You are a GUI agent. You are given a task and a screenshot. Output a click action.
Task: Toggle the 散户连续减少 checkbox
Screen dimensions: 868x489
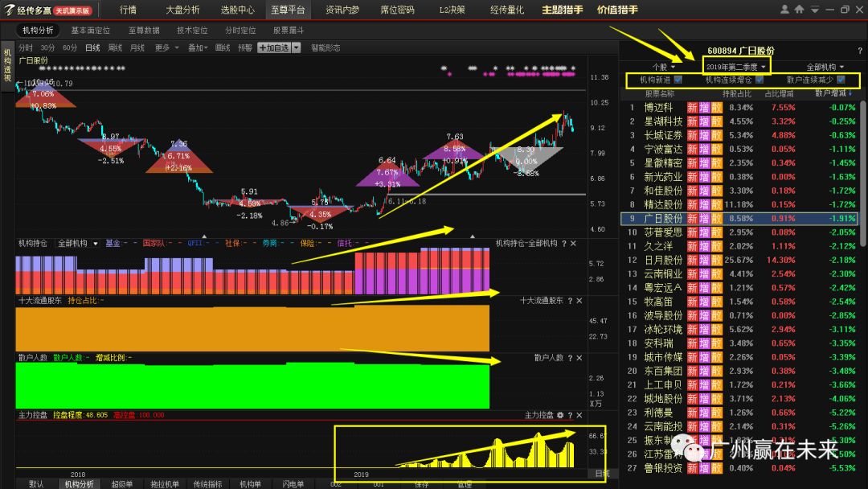(x=841, y=80)
